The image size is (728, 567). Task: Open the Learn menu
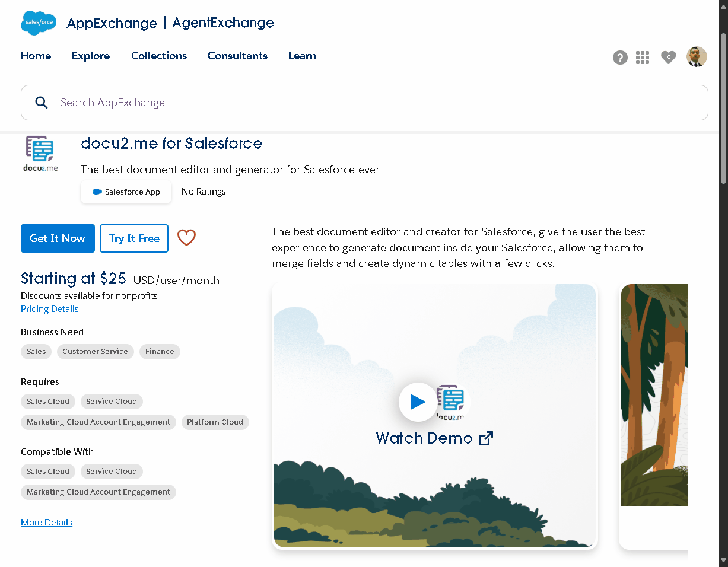point(302,56)
